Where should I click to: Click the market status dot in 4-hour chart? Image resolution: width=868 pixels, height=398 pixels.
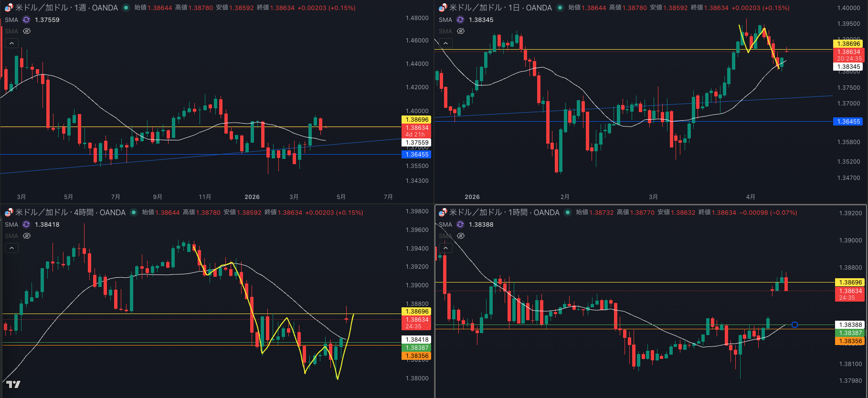pyautogui.click(x=134, y=212)
